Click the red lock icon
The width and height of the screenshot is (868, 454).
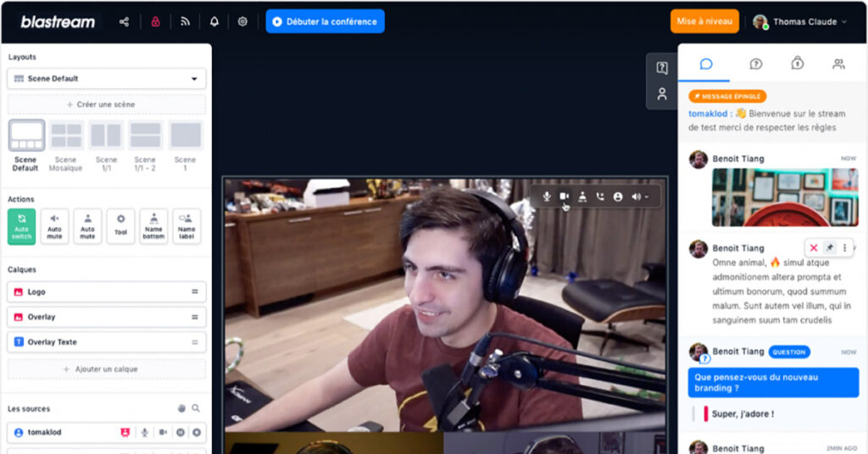(x=155, y=22)
